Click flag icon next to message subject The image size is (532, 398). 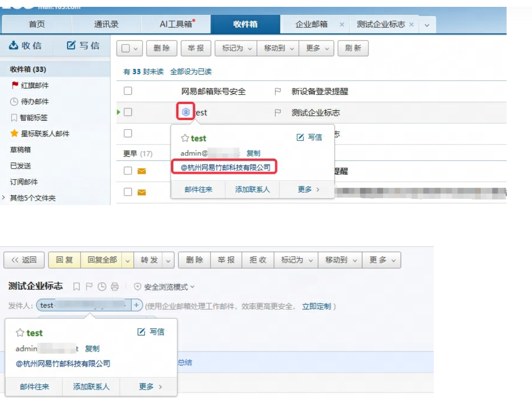click(x=89, y=287)
